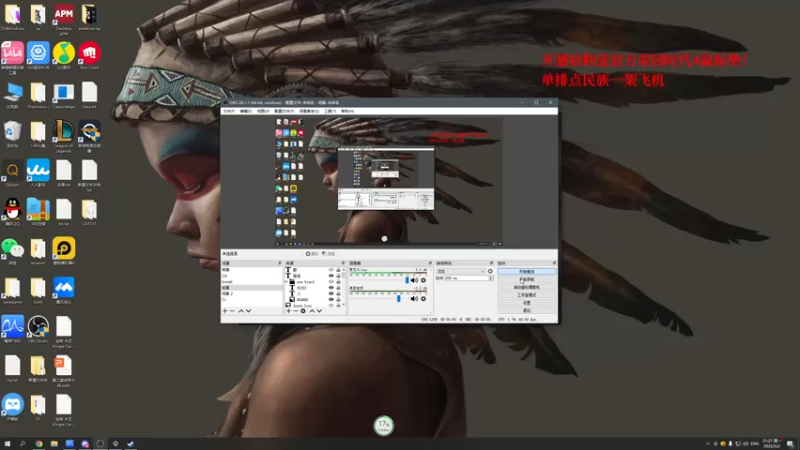
Task: Collapse the num board source group
Action: click(286, 282)
